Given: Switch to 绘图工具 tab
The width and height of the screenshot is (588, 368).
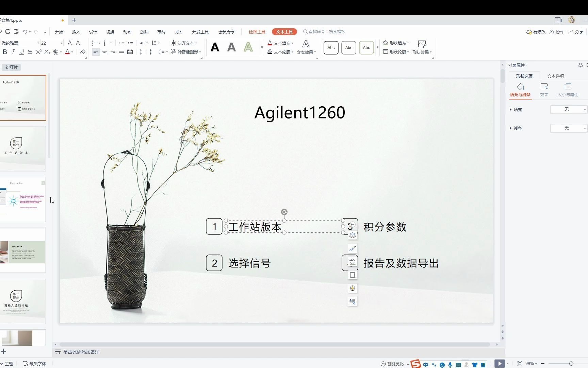Looking at the screenshot, I should point(257,32).
